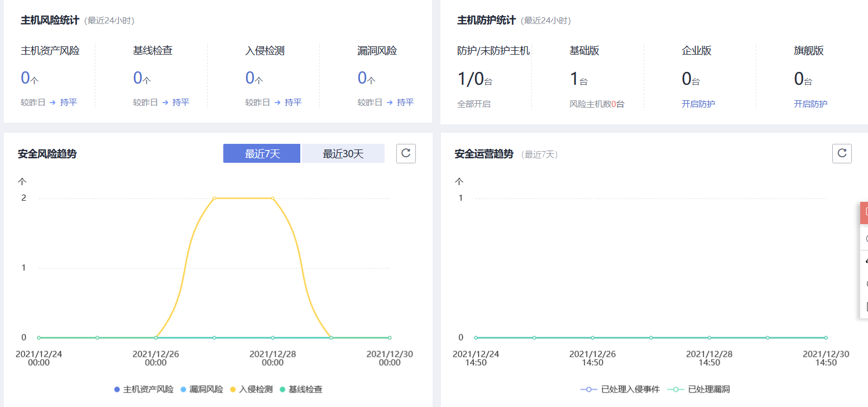868x407 pixels.
Task: Switch the risk trend to 最近30天
Action: pyautogui.click(x=343, y=153)
